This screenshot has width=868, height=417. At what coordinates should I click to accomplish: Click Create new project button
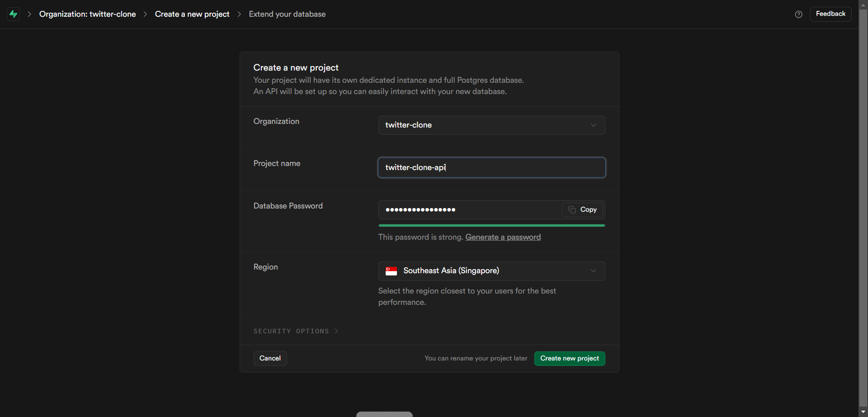point(570,358)
